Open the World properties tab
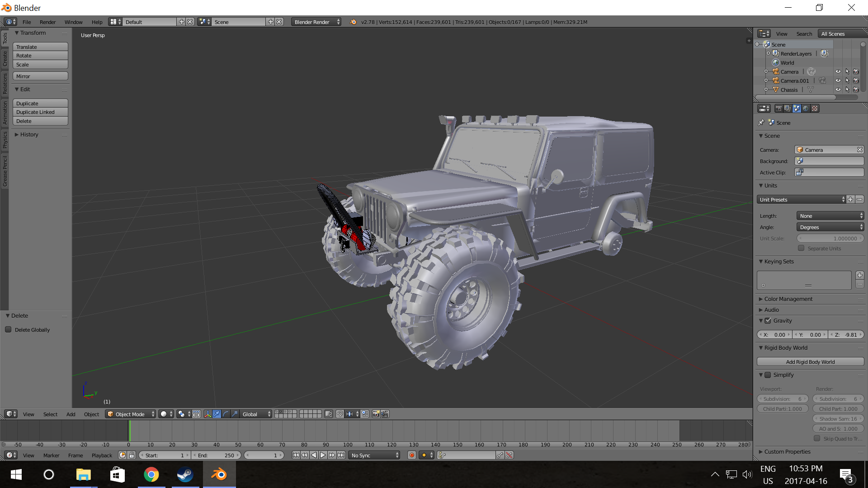The width and height of the screenshot is (868, 488). (x=806, y=108)
